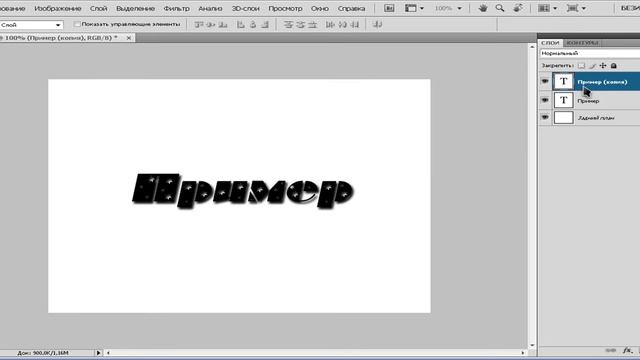Click the link layers icon in Layers panel
This screenshot has width=640, height=360.
pyautogui.click(x=611, y=350)
